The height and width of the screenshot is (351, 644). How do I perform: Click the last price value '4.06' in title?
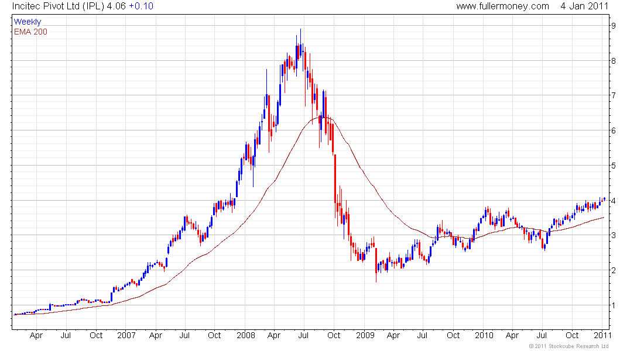(x=117, y=6)
